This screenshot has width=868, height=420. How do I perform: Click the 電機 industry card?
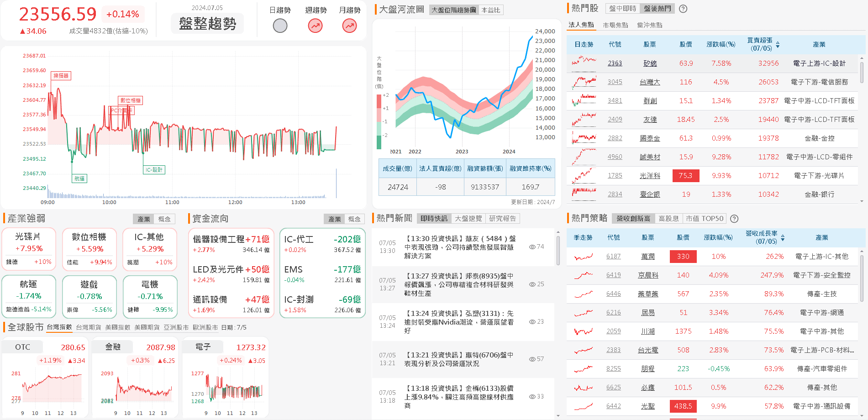(149, 297)
